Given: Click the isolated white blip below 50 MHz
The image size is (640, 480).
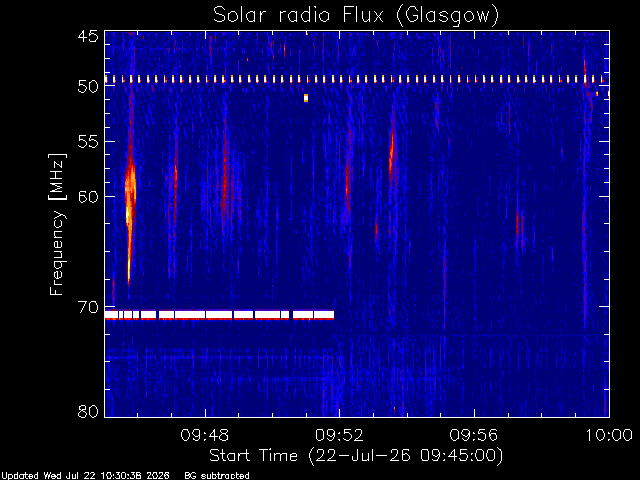Looking at the screenshot, I should point(306,98).
